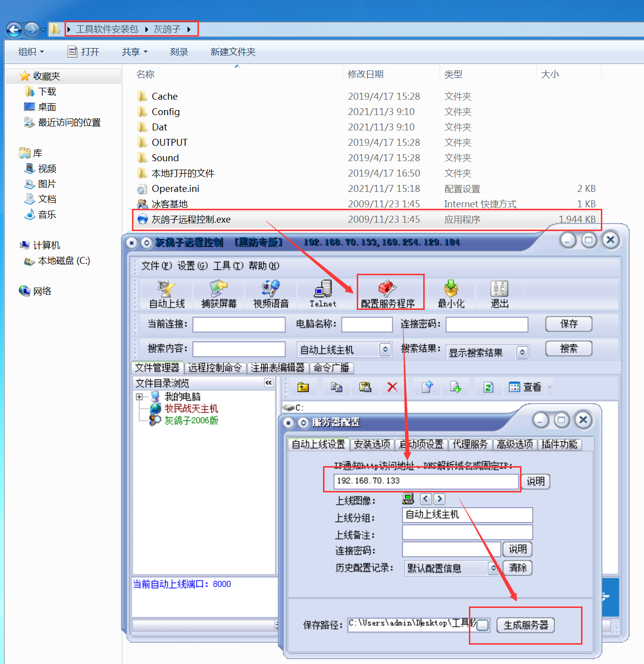Viewport: 644px width, 664px height.
Task: Click the Explorer back navigation arrow
Action: coord(14,29)
